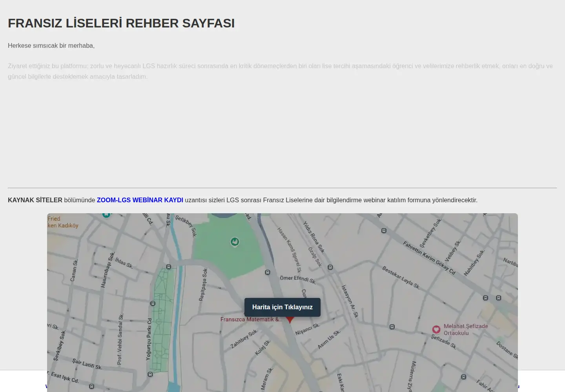Click the Velibey Sk. street label
Image resolution: width=565 pixels, height=392 pixels.
point(453,251)
